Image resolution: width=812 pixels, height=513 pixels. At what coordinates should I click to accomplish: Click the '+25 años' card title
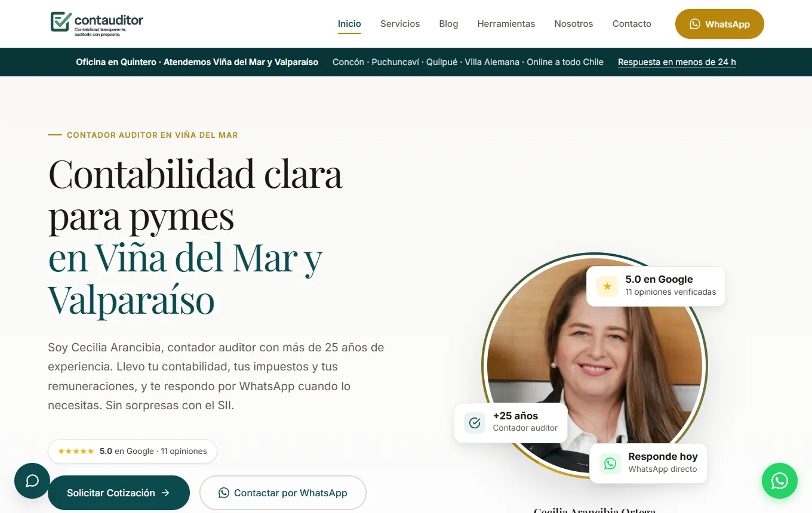(515, 416)
